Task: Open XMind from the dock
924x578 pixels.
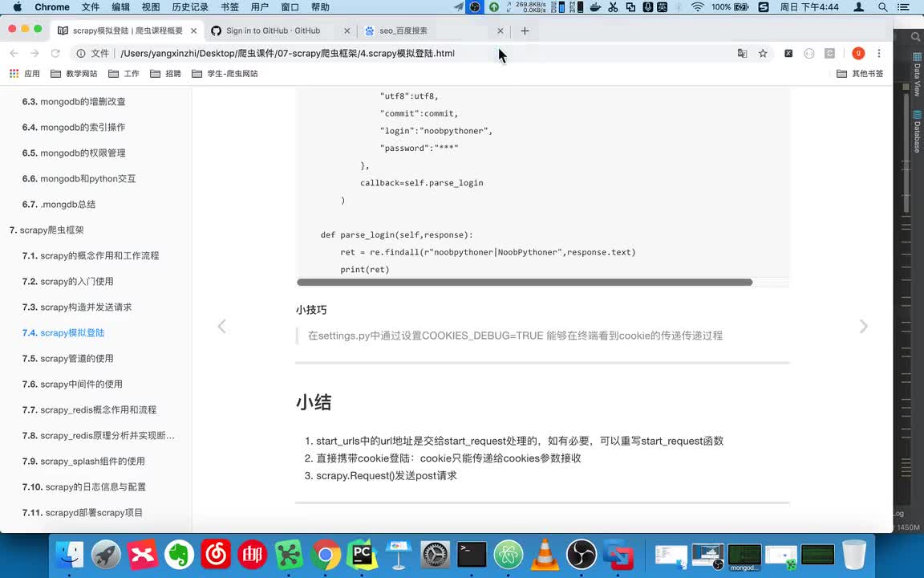Action: pos(143,555)
